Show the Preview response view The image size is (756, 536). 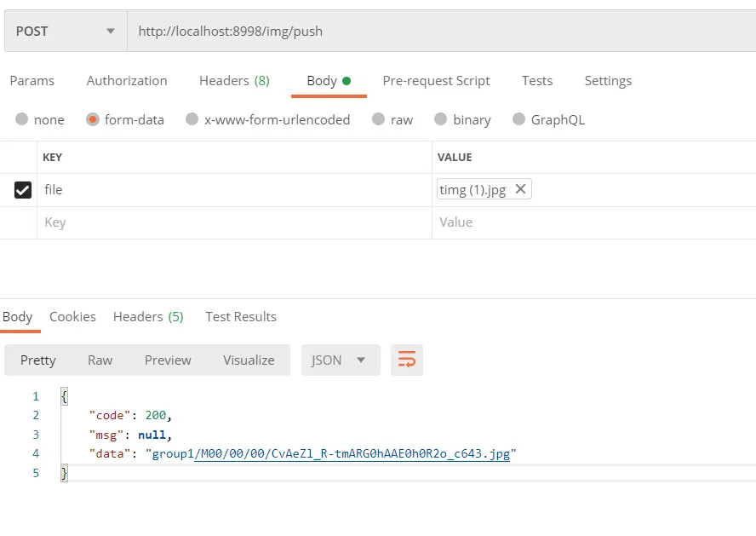pos(168,360)
